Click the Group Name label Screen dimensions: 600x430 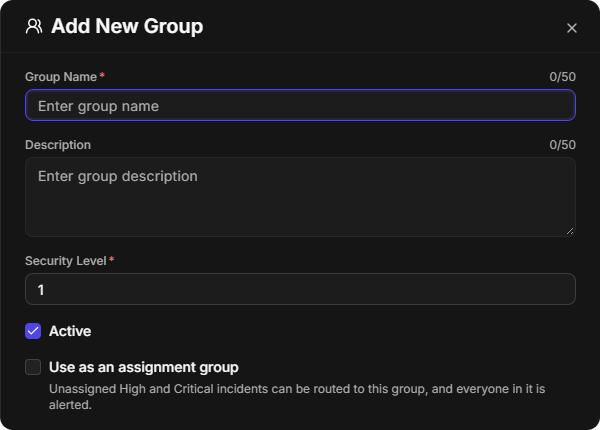[61, 77]
